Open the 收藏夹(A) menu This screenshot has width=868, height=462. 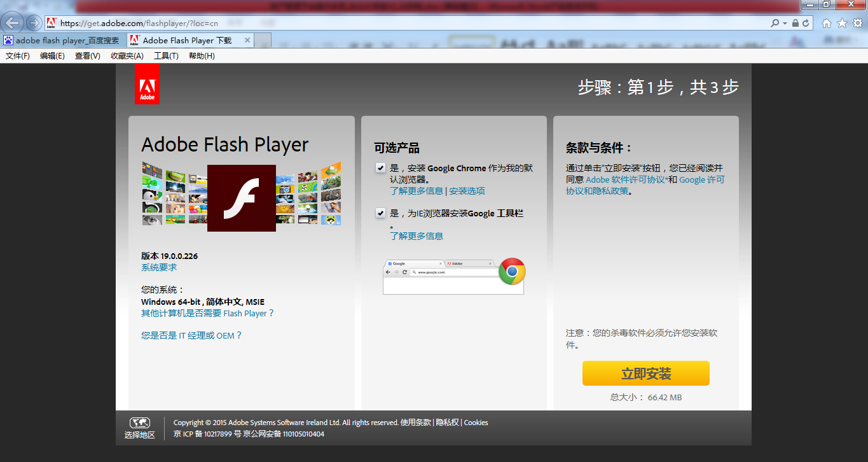coord(127,56)
